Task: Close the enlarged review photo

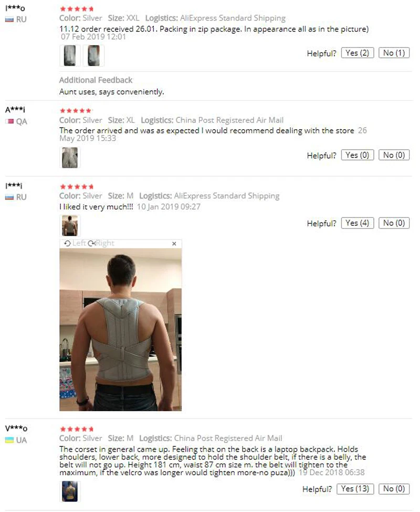Action: coord(174,244)
